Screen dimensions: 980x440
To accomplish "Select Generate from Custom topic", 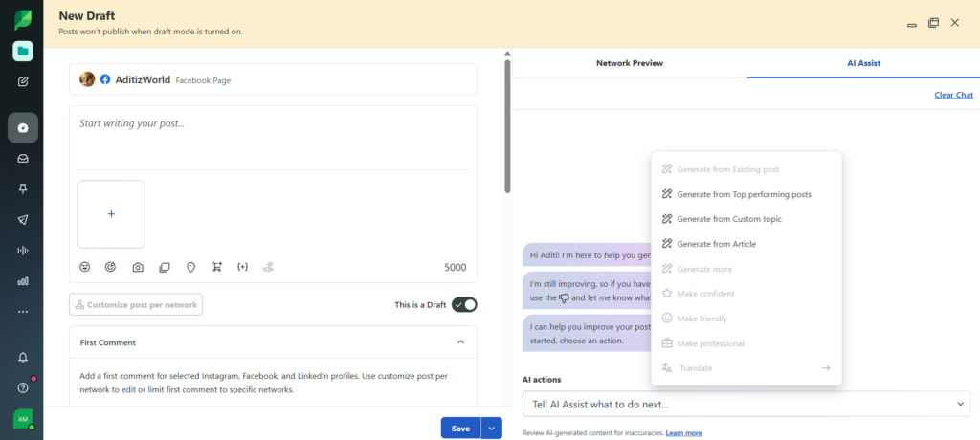I will tap(746, 219).
